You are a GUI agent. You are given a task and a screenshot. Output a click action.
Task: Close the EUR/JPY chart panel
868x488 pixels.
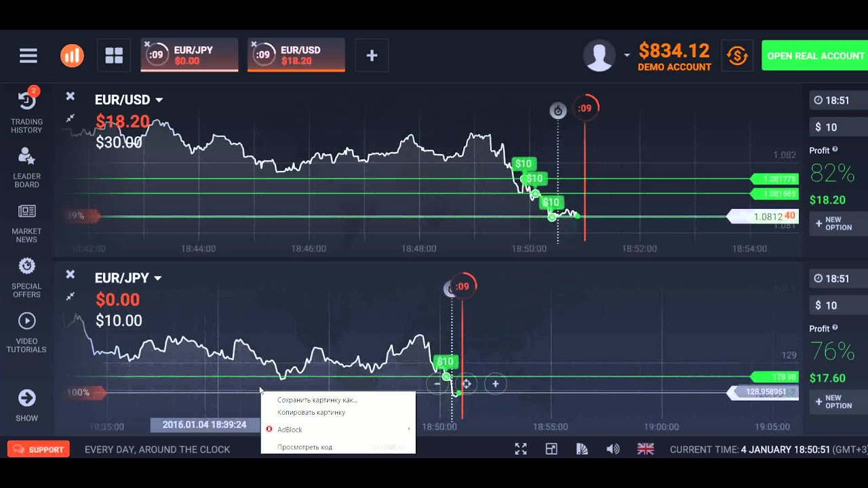coord(70,274)
